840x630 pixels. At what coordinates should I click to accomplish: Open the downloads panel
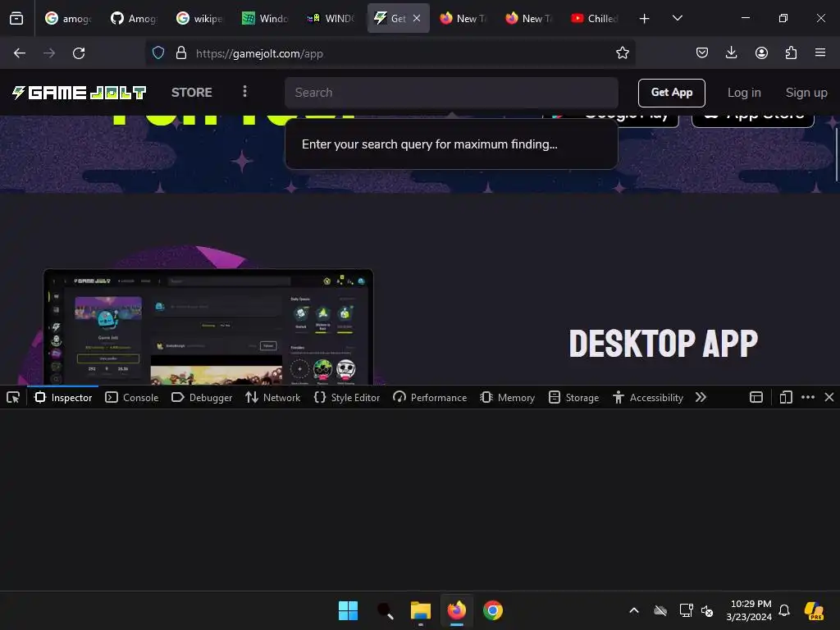(x=731, y=53)
